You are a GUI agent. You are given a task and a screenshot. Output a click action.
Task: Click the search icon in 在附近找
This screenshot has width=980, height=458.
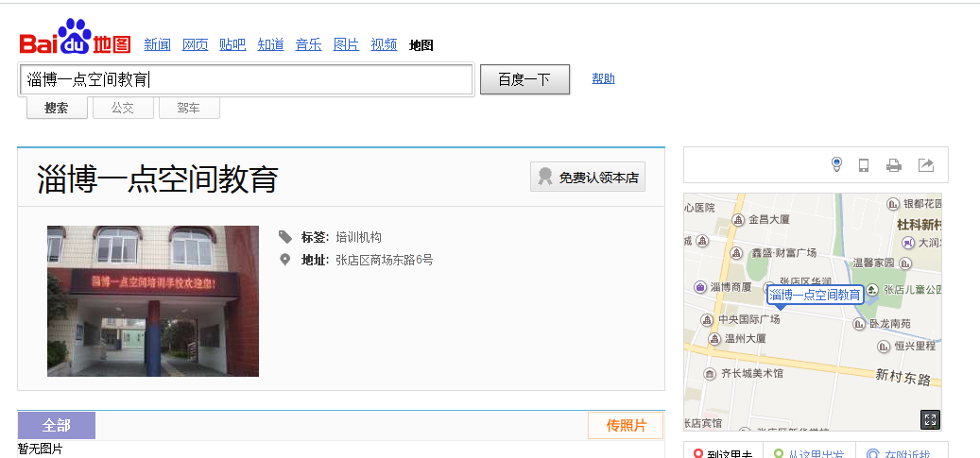click(872, 454)
